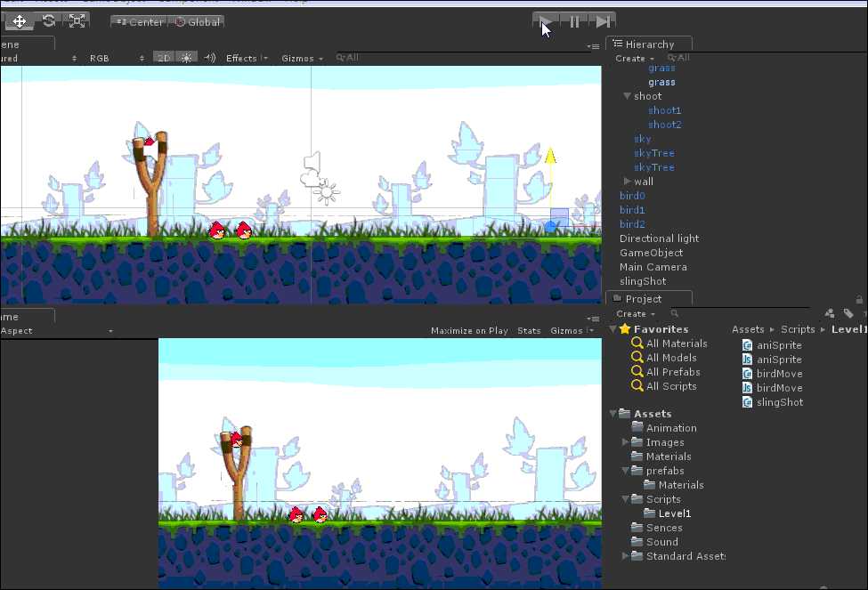
Task: Select the slingShot C# script
Action: click(772, 402)
